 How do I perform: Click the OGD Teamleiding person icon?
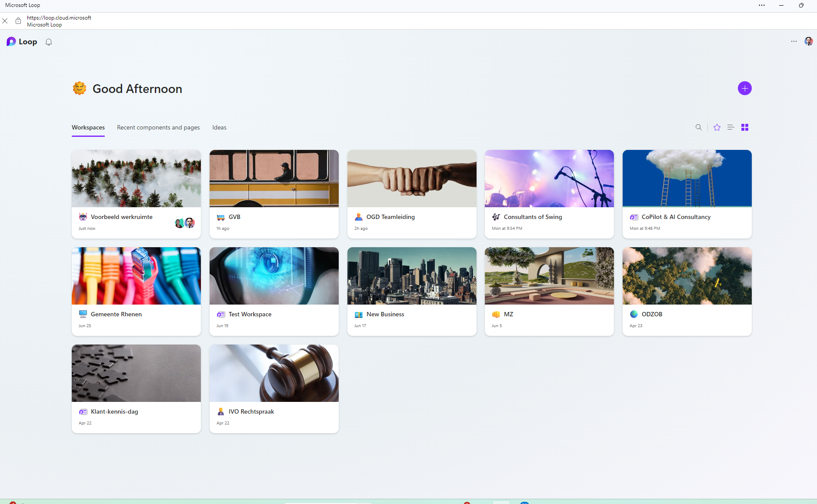tap(359, 217)
